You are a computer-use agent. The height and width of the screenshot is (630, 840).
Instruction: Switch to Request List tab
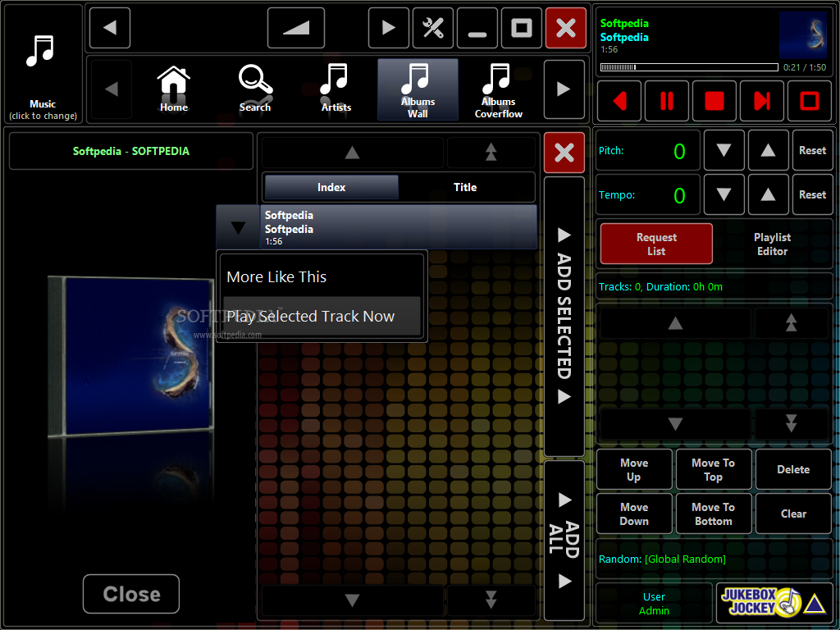point(656,244)
